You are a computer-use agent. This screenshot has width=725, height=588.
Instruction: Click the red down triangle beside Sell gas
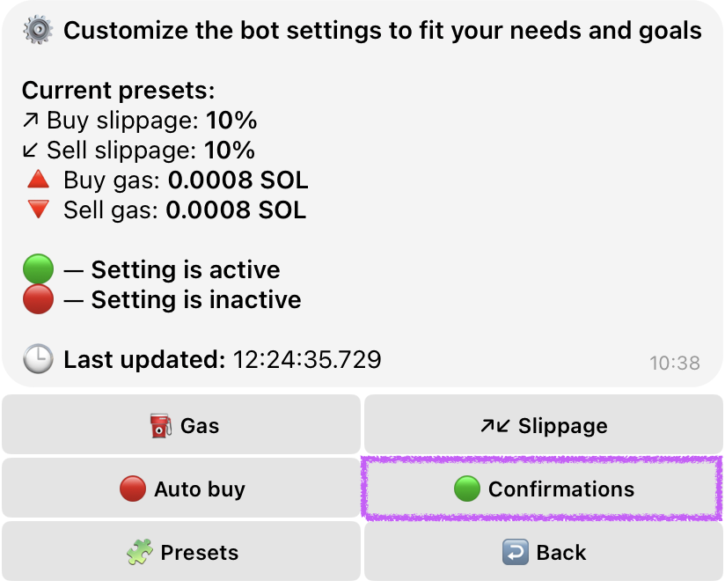(38, 209)
